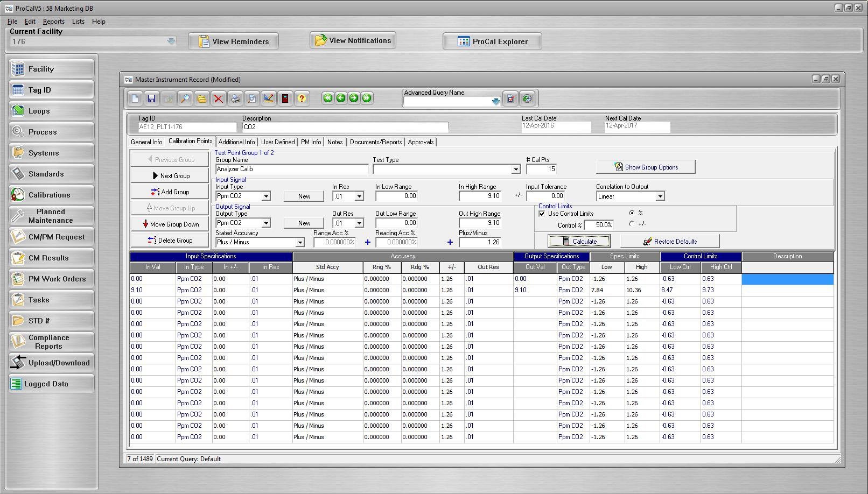Viewport: 868px width, 494px height.
Task: Click the exit door icon on the toolbar
Action: (x=285, y=98)
